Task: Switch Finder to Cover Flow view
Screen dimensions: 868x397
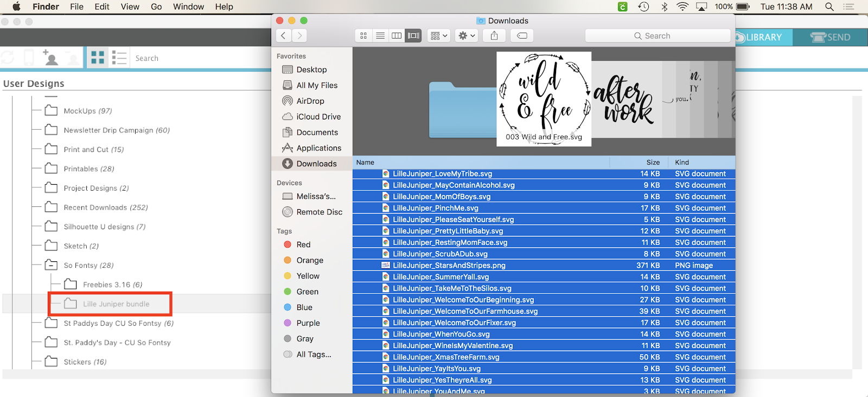Action: tap(413, 36)
